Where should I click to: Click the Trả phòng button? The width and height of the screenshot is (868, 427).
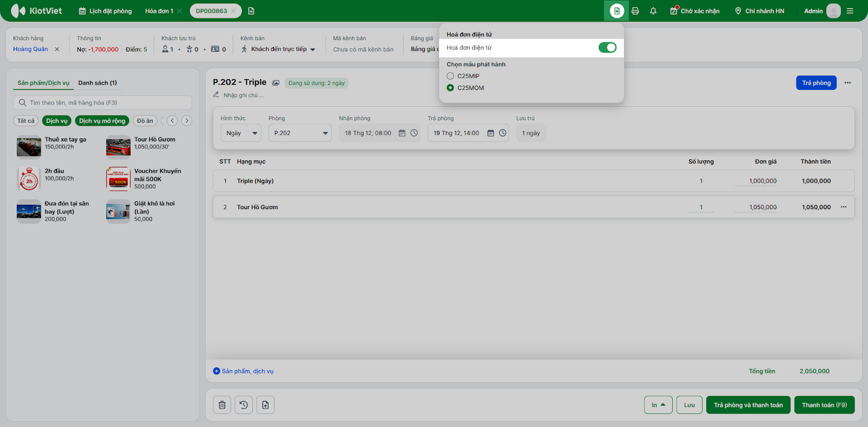[x=816, y=83]
